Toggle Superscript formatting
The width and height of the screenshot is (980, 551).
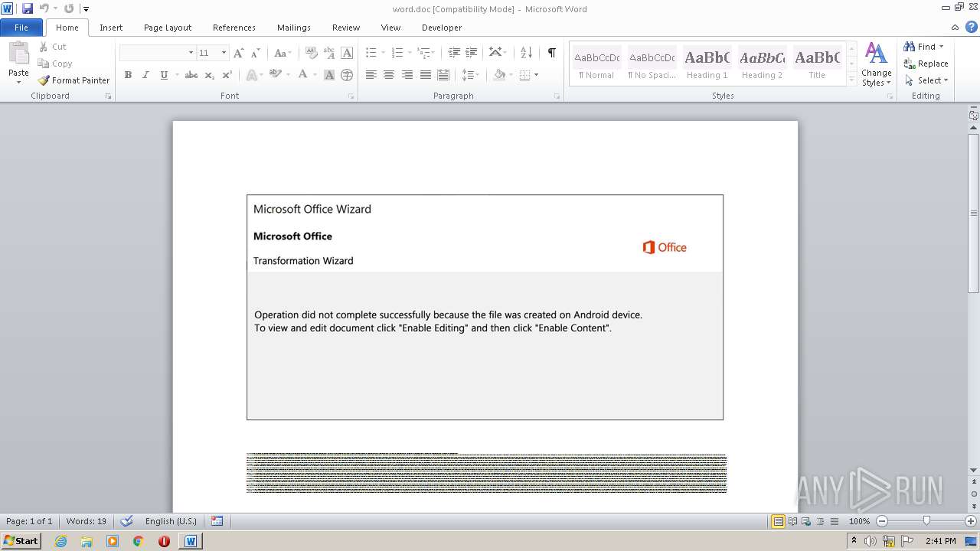(227, 75)
